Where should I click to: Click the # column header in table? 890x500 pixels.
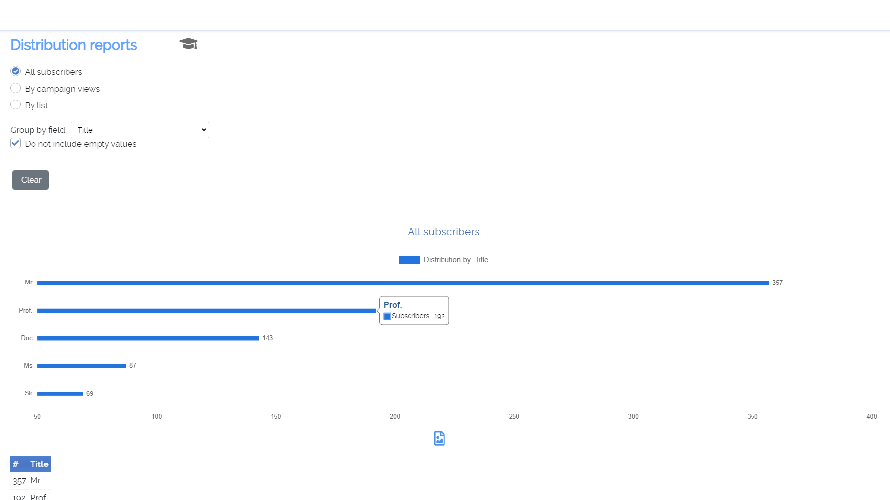[x=16, y=464]
